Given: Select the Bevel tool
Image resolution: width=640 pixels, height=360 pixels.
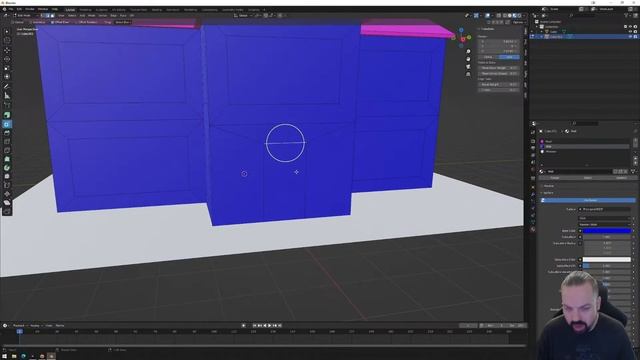Looking at the screenshot, I should (x=7, y=133).
